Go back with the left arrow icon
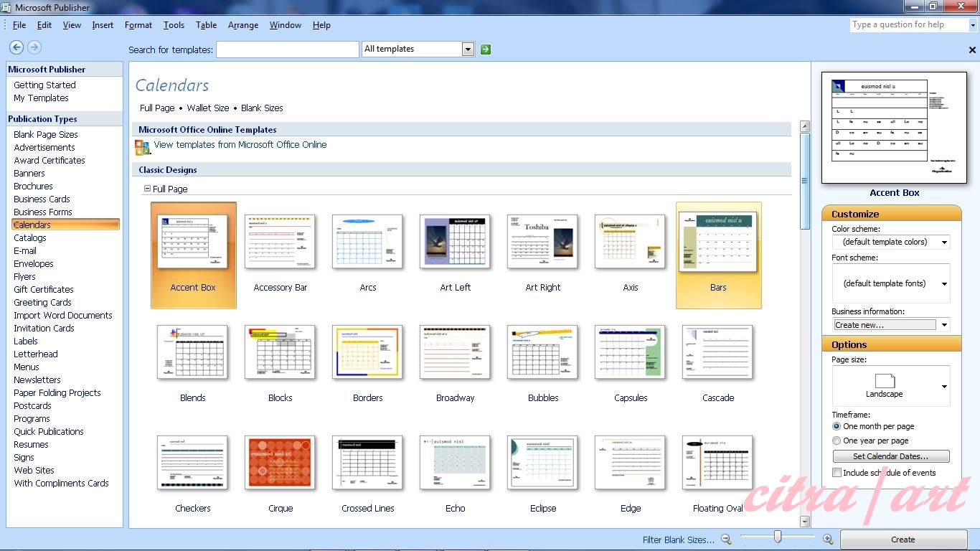 pos(17,47)
